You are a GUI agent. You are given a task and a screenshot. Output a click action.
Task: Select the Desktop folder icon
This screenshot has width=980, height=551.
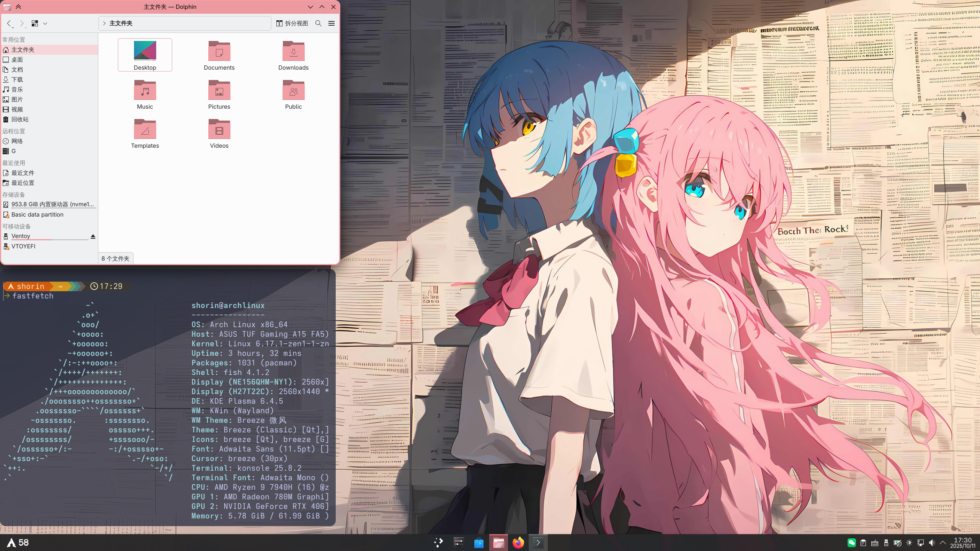pos(145,55)
